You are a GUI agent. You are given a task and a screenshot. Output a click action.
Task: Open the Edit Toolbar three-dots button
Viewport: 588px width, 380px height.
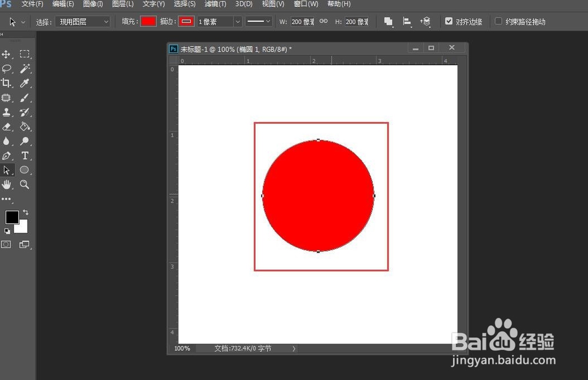pos(6,199)
